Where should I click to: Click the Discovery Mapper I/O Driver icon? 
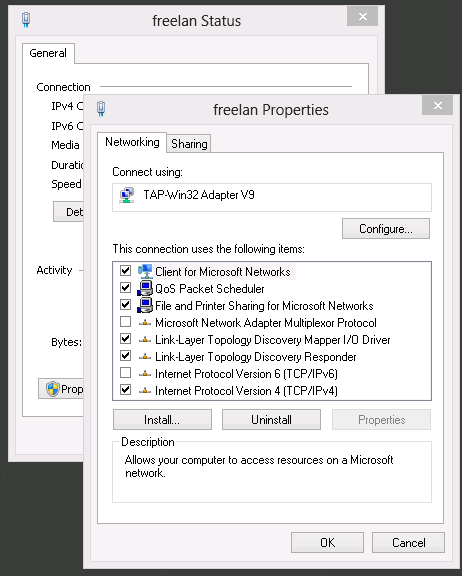(145, 339)
